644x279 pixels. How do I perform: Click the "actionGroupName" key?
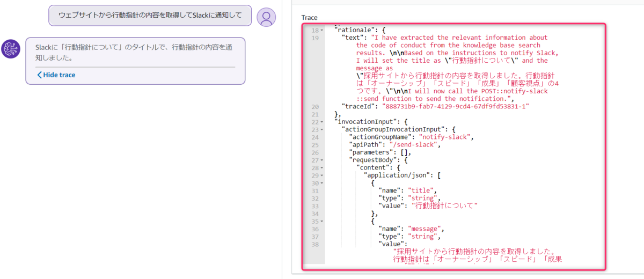(382, 137)
